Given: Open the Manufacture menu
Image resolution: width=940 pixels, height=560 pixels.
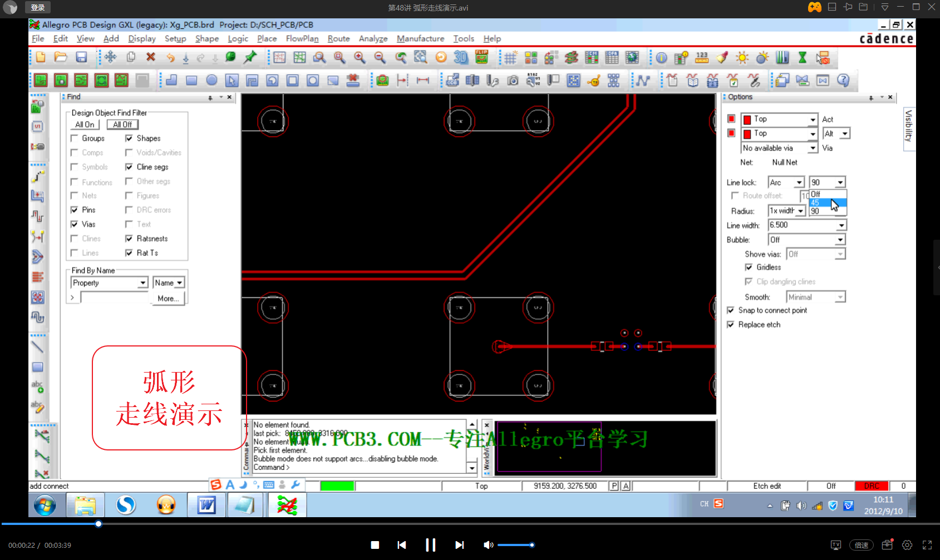Looking at the screenshot, I should pos(420,38).
